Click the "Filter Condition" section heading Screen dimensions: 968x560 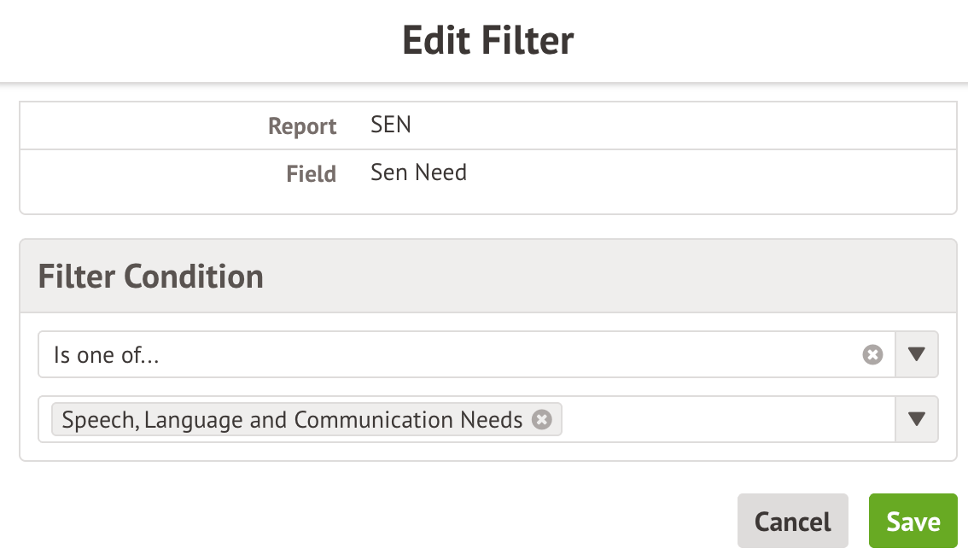point(151,277)
